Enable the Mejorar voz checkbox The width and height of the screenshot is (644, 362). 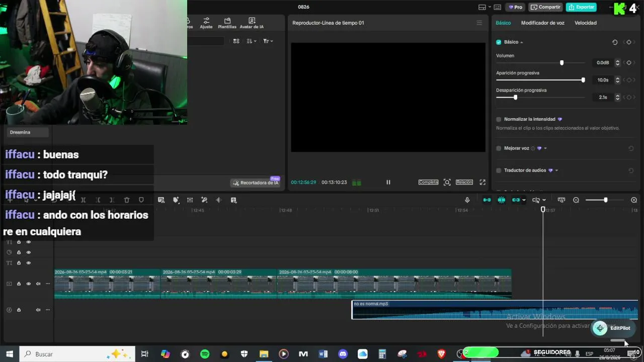coord(499,148)
